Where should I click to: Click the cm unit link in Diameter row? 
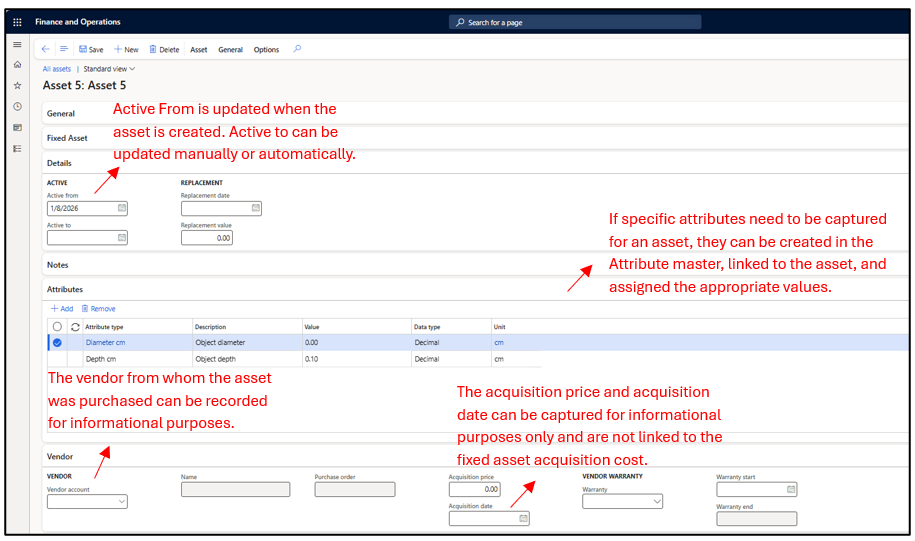[x=499, y=343]
